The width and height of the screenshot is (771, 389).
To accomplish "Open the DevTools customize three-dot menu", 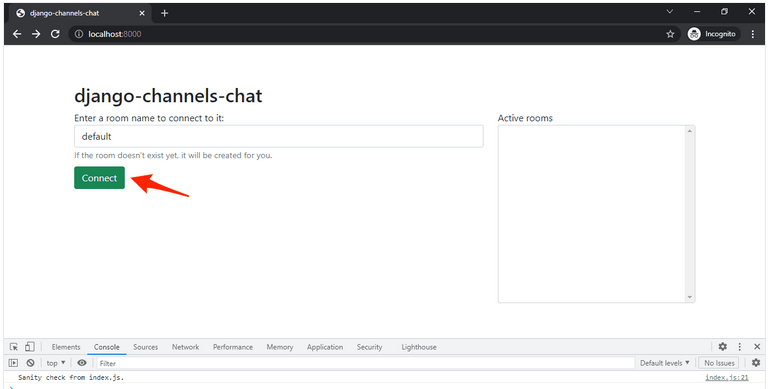I will tap(740, 347).
